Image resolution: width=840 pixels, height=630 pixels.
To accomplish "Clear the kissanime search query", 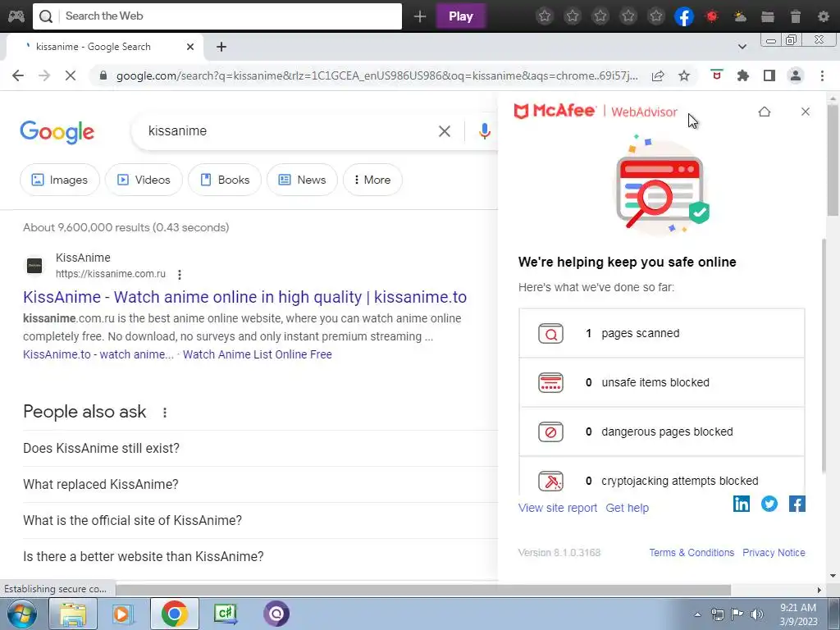I will (444, 131).
